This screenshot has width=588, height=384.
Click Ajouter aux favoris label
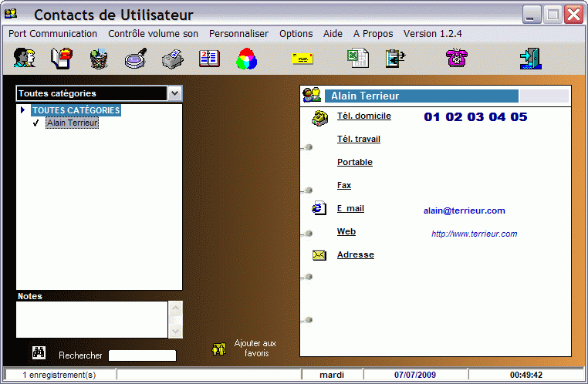point(255,348)
